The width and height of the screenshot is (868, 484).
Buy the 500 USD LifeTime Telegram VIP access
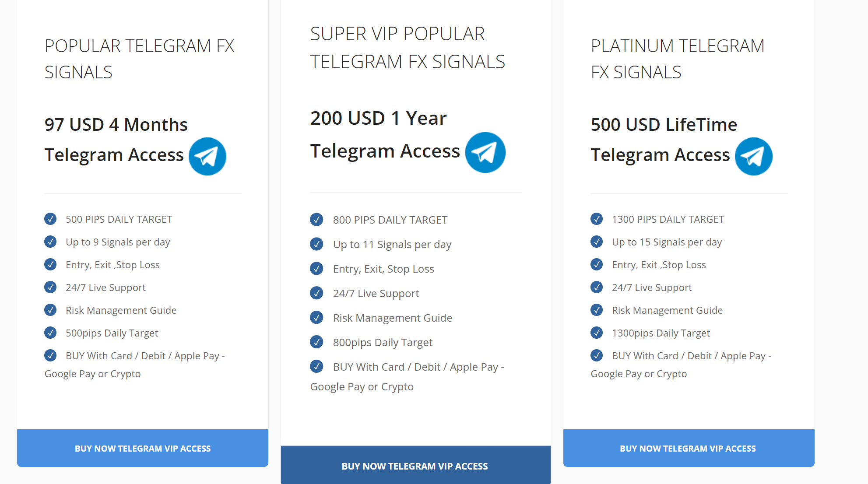(689, 448)
